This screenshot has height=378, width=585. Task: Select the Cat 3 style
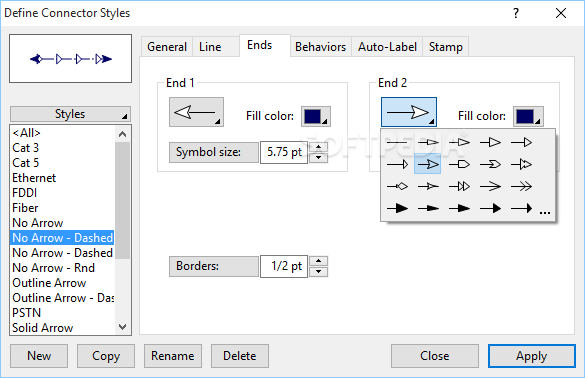point(62,148)
